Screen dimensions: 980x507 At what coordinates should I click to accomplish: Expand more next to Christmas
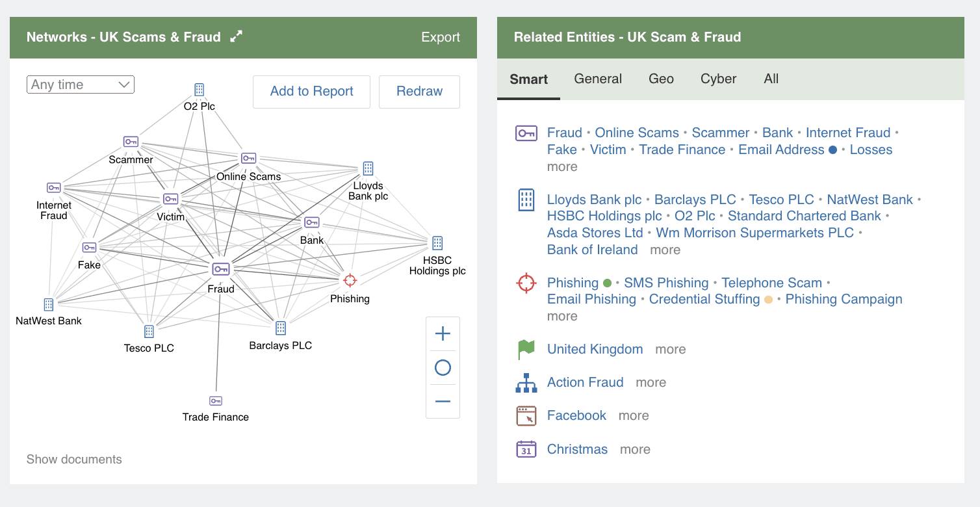pyautogui.click(x=635, y=449)
